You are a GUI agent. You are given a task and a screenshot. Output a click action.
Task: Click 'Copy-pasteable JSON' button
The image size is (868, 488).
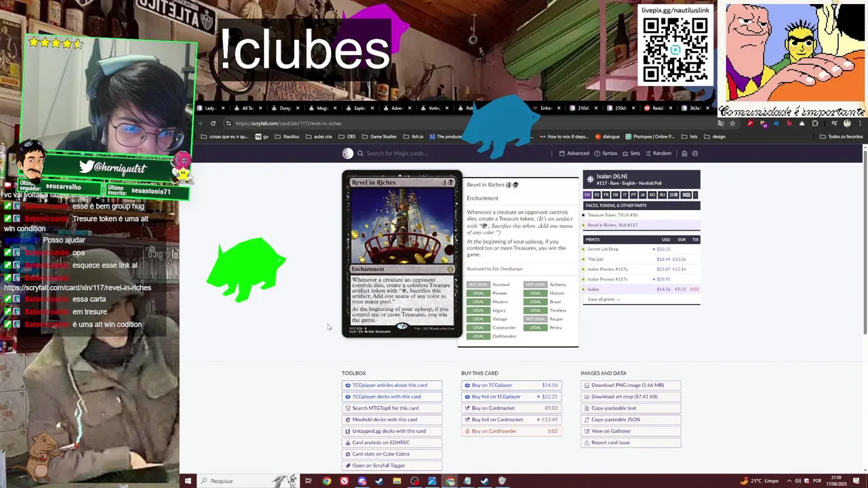pyautogui.click(x=631, y=420)
